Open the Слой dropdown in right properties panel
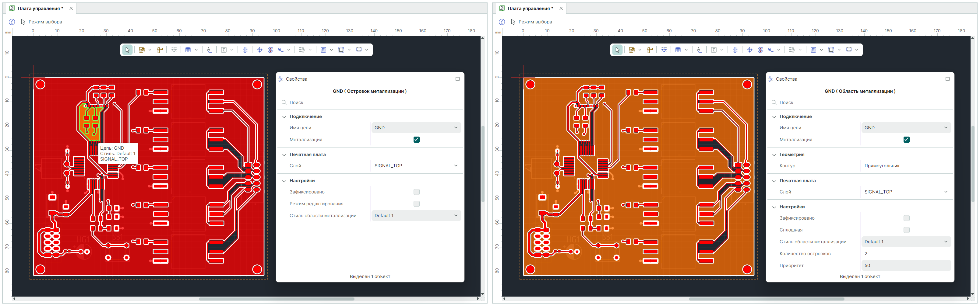Screen dimensions: 980x306 pos(905,192)
